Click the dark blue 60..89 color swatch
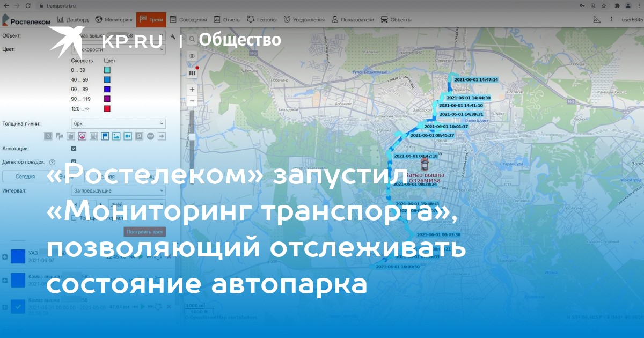This screenshot has height=338, width=644. coord(107,89)
